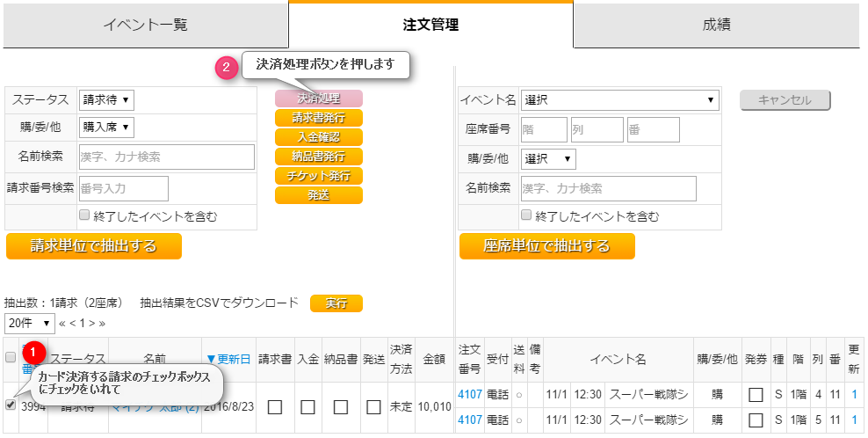Sort by the 更新日 column header
868x438 pixels.
click(228, 359)
